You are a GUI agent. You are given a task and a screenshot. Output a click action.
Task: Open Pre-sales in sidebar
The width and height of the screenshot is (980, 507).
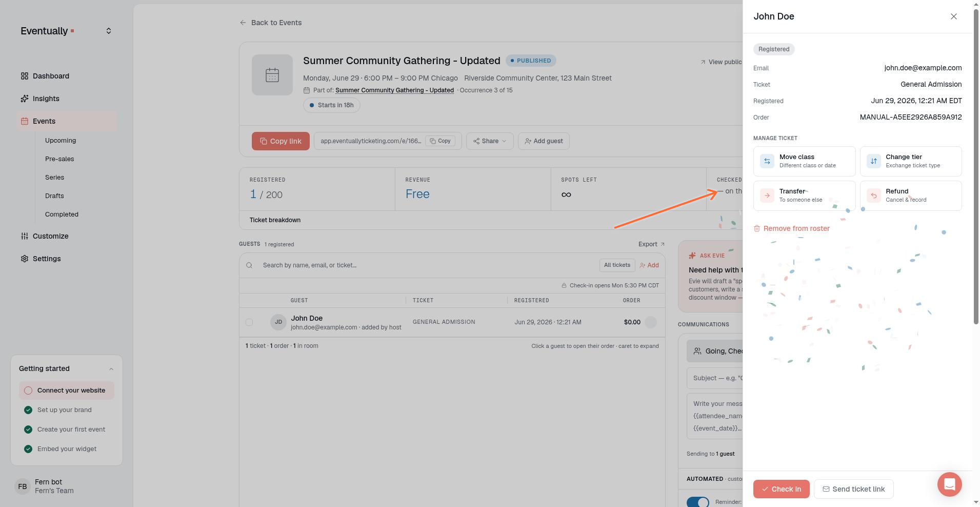click(x=59, y=159)
